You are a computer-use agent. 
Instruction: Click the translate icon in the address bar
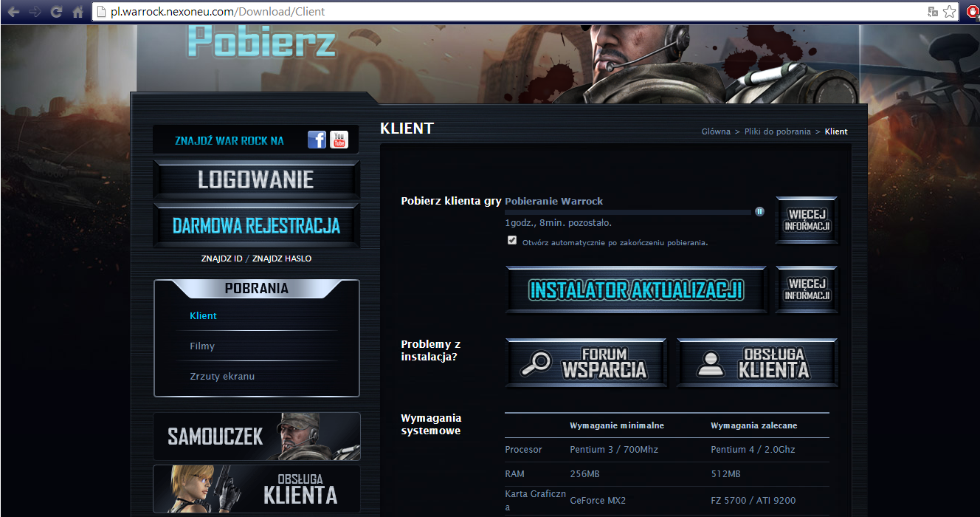(x=933, y=12)
